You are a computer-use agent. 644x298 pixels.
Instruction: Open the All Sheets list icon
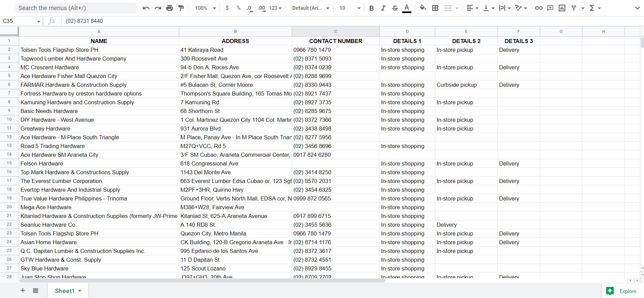pyautogui.click(x=36, y=291)
